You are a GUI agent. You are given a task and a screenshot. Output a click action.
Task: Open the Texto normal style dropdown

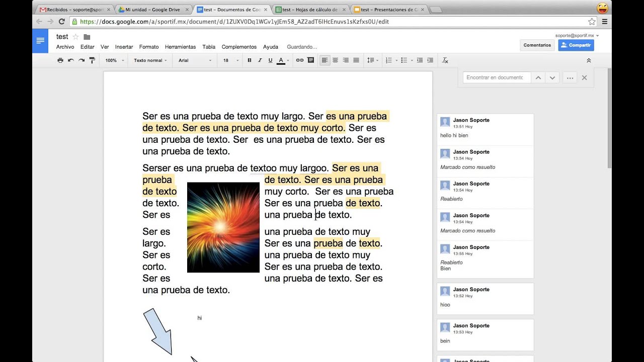[x=151, y=60]
